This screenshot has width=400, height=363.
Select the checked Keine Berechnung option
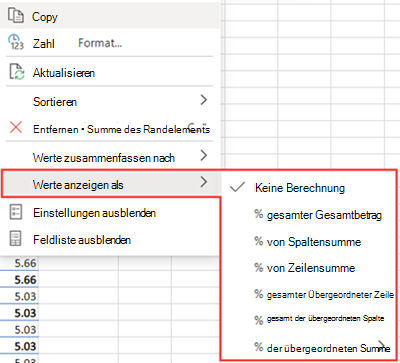tap(309, 188)
